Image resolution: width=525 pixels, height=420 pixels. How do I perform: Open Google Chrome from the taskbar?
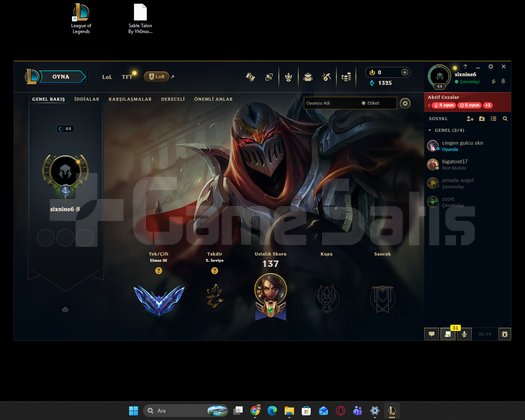(x=255, y=411)
